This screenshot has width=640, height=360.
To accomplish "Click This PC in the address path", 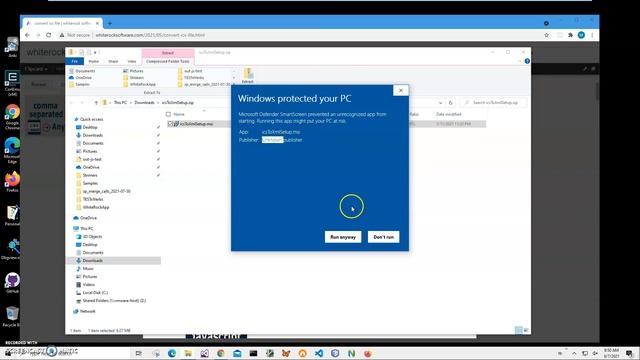I will 120,102.
